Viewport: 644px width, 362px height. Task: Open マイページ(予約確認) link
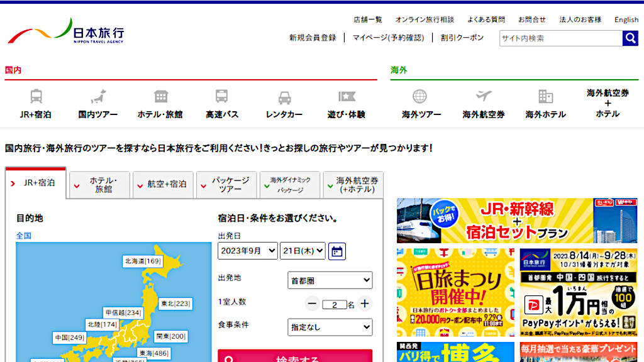click(388, 38)
